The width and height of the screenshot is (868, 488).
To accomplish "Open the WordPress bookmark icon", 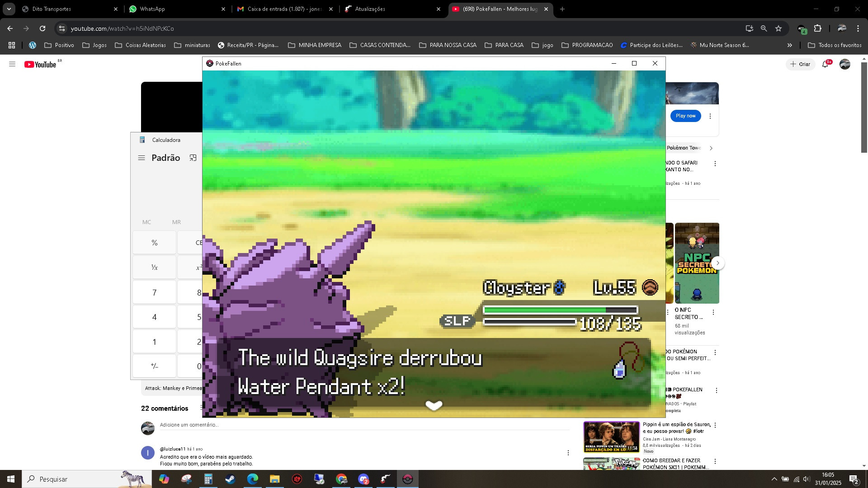I will click(33, 45).
